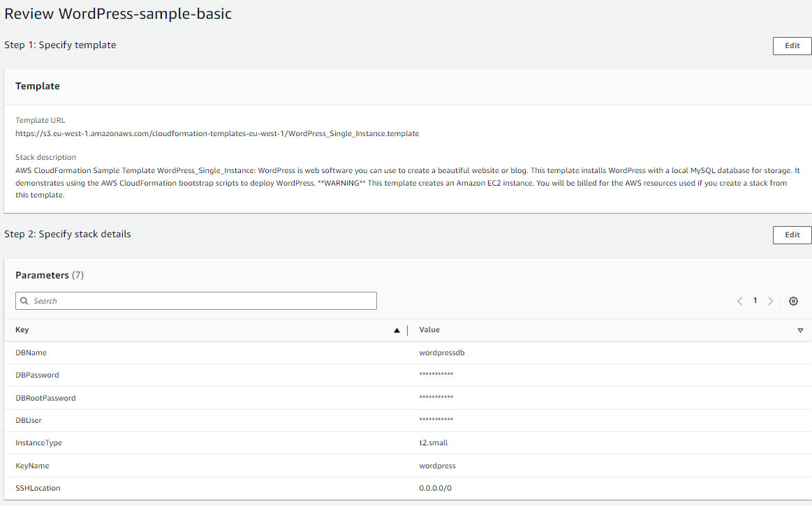Click the Key column header

click(x=22, y=330)
